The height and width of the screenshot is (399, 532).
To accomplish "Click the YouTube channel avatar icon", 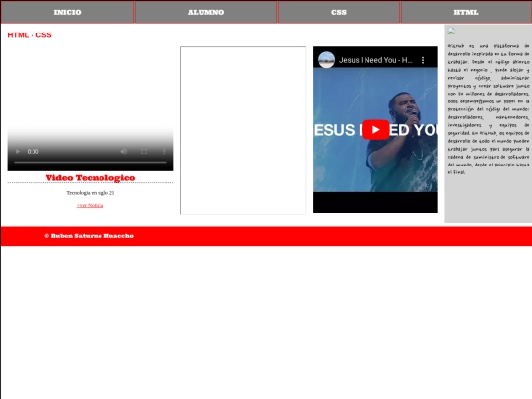I will [326, 60].
